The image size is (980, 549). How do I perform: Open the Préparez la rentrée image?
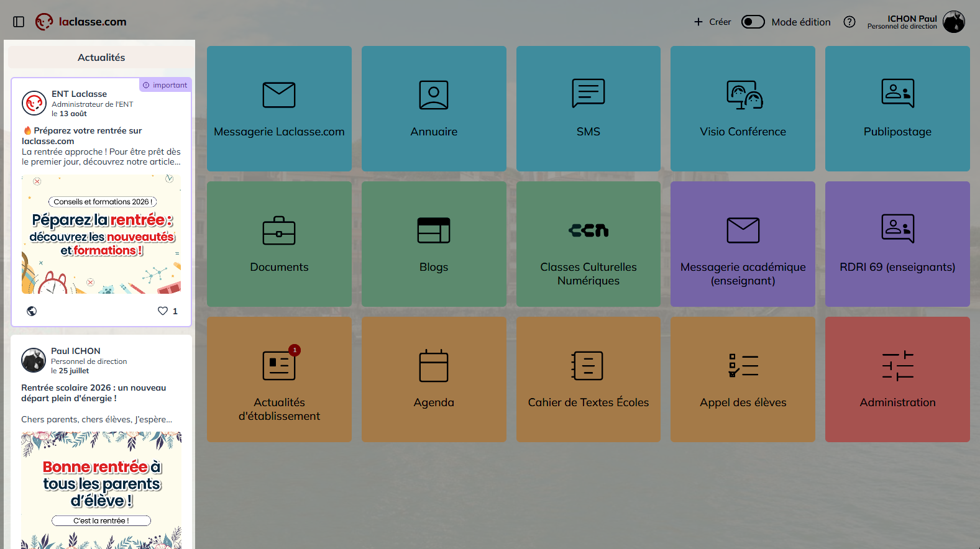click(101, 234)
